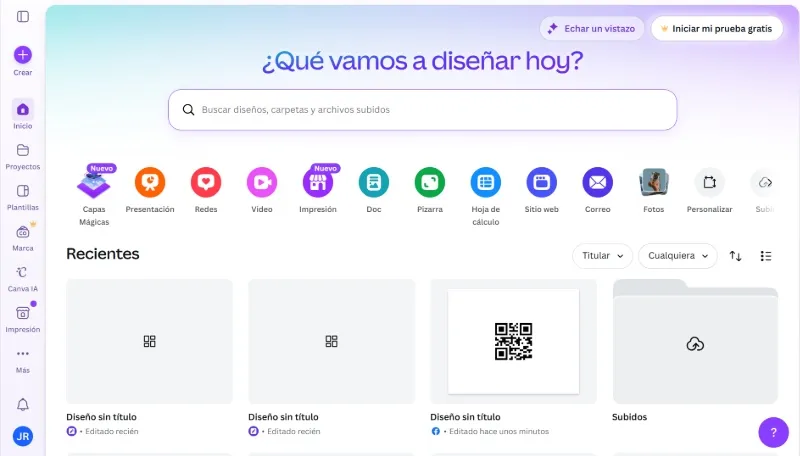
Task: Expand the Cualquiera filter dropdown
Action: [678, 256]
